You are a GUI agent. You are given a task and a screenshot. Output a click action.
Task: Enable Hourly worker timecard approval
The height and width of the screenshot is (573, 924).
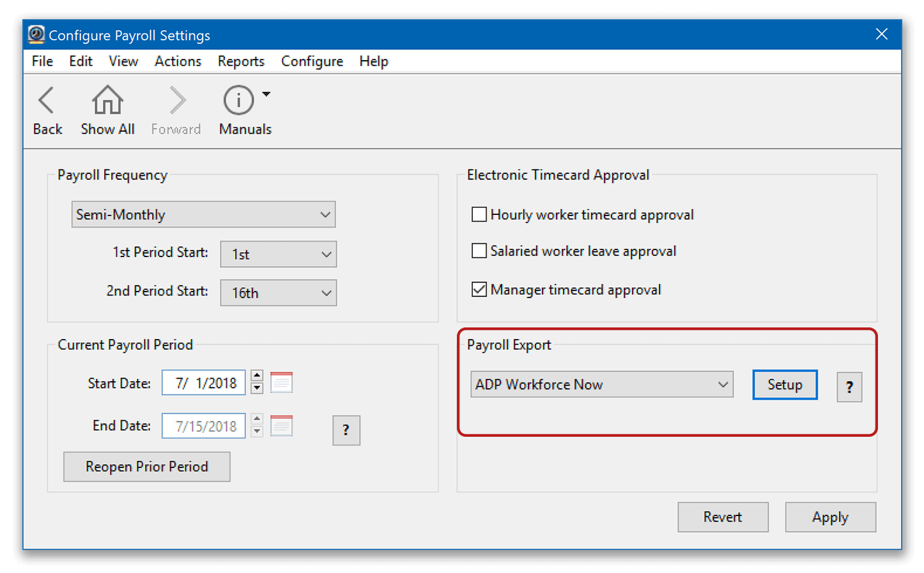(479, 214)
